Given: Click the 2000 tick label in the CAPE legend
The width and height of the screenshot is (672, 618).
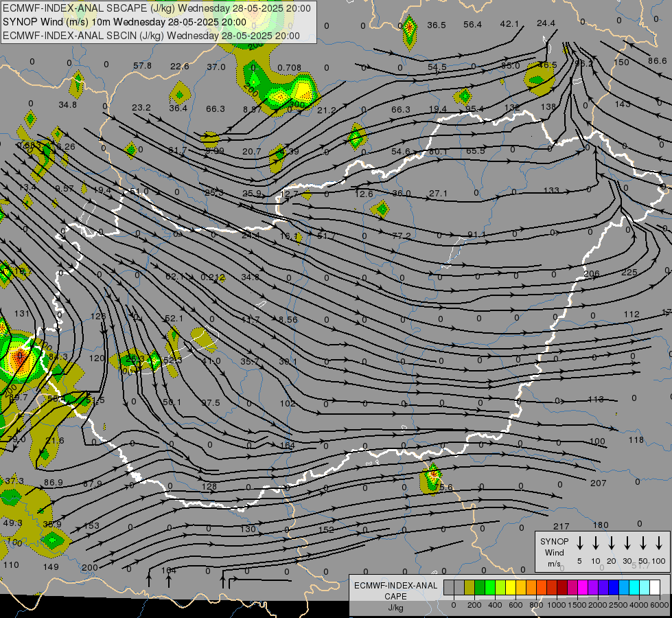Looking at the screenshot, I should point(597,605).
